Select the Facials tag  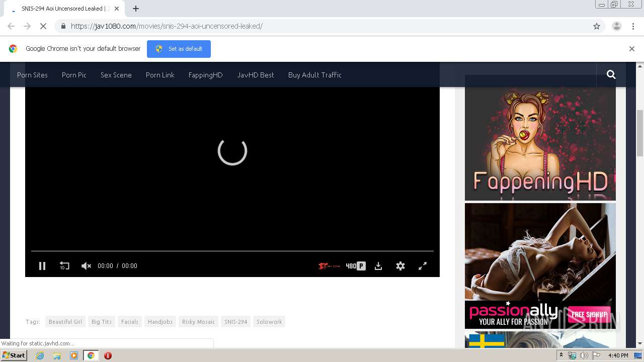[130, 322]
